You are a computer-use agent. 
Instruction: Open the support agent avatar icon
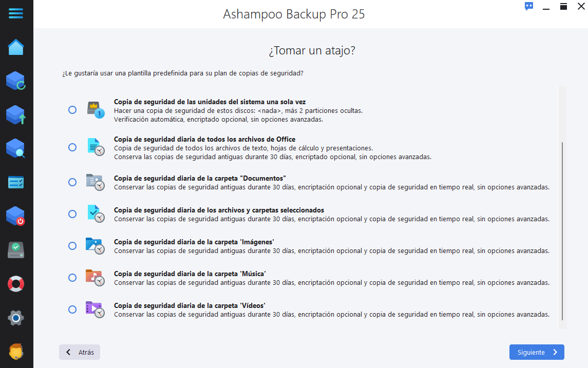(x=16, y=352)
